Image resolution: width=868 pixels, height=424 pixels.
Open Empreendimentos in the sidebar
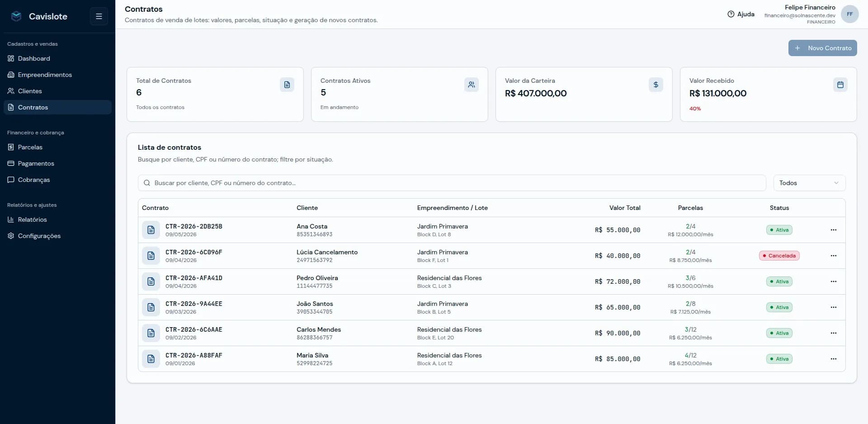(x=57, y=75)
